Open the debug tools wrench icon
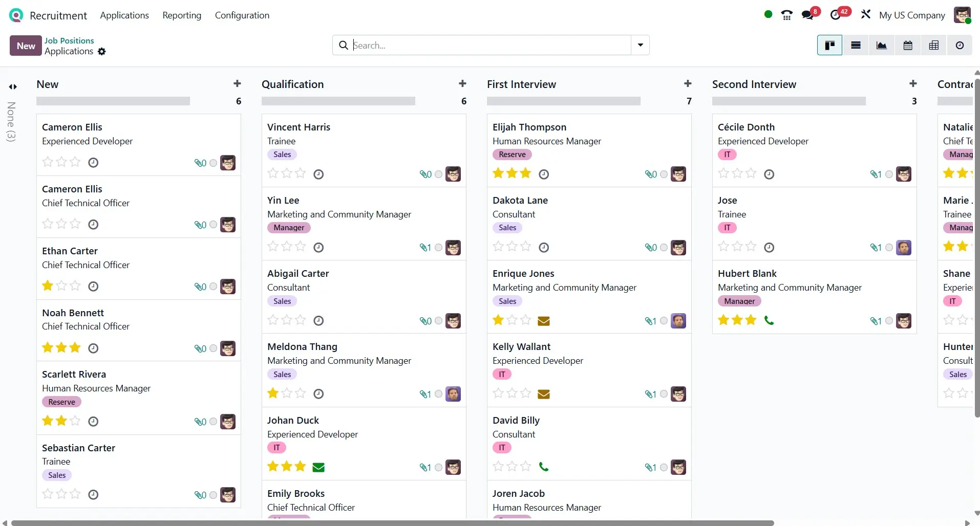Image resolution: width=980 pixels, height=526 pixels. [x=866, y=15]
